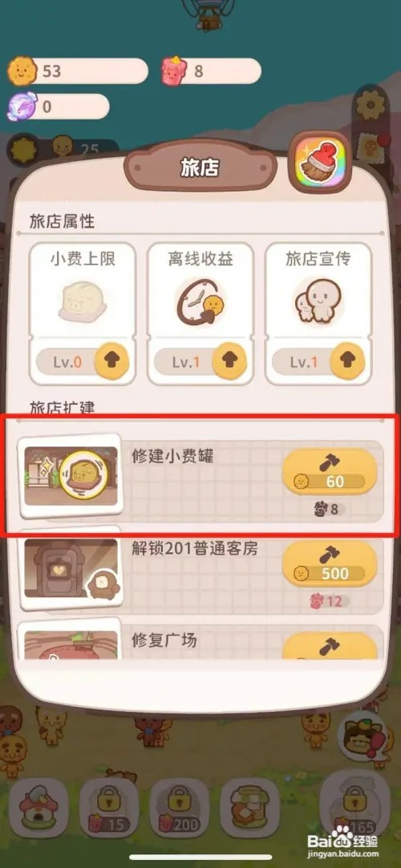401x868 pixels.
Task: Open the 解锁201普通客房 thumbnail image
Action: coord(71,568)
